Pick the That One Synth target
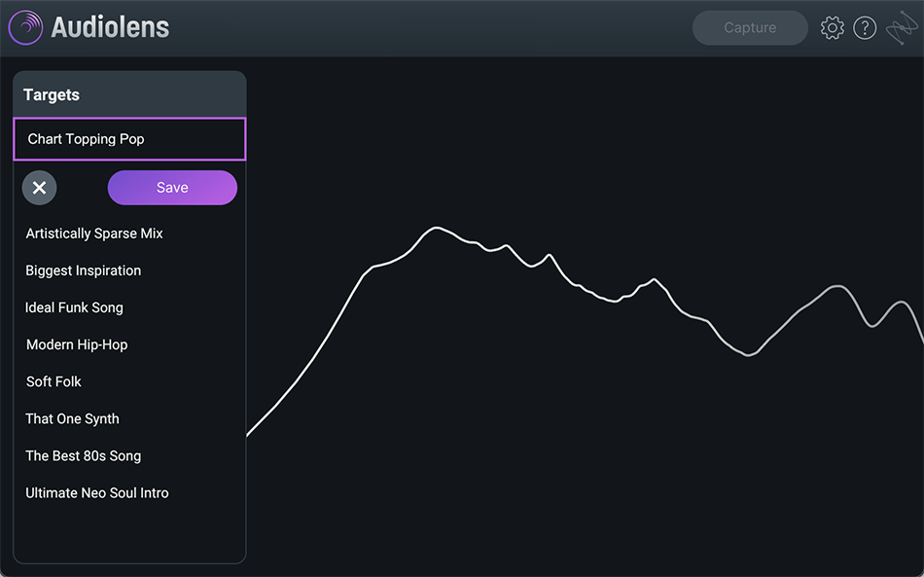 point(72,418)
